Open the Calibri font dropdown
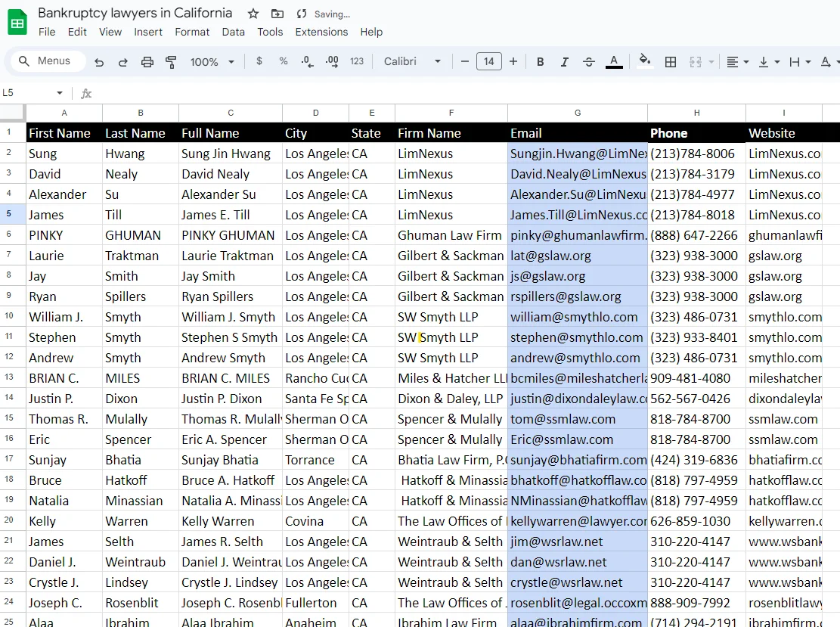Viewport: 840px width, 627px height. click(x=413, y=61)
